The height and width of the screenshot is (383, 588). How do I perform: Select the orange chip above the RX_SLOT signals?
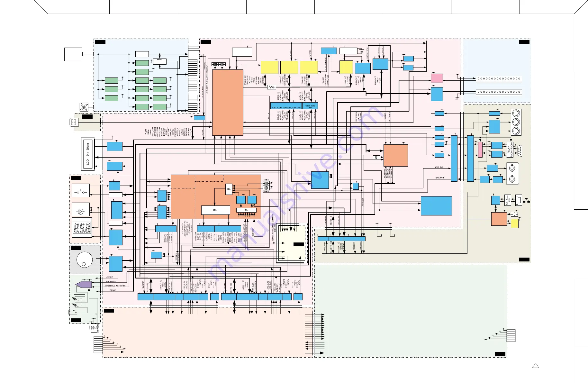pos(396,155)
